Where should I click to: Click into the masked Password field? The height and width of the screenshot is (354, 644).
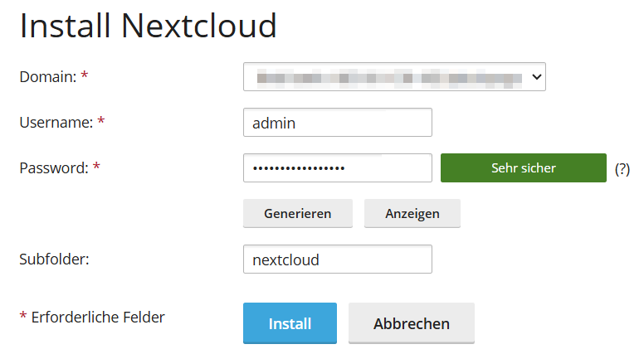[x=337, y=167]
